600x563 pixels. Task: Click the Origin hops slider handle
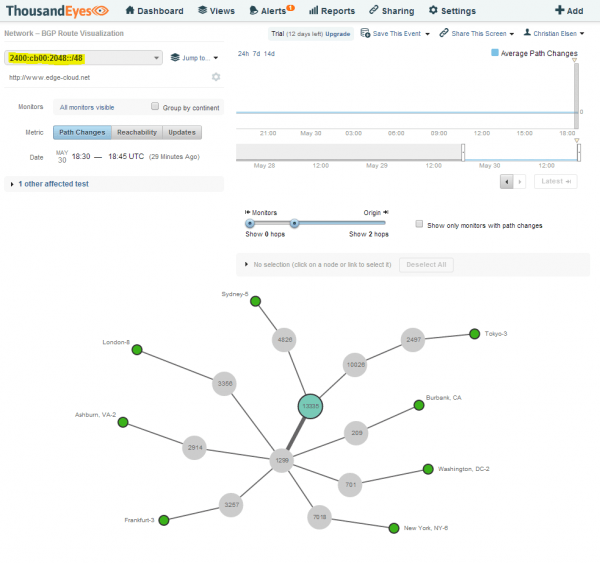tap(294, 223)
